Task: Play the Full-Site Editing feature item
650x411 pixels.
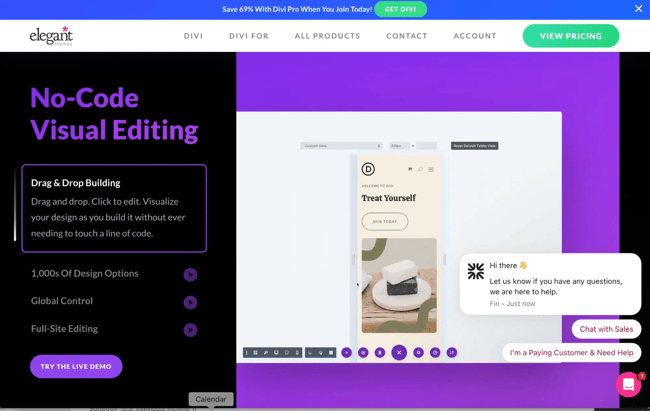Action: click(x=190, y=330)
